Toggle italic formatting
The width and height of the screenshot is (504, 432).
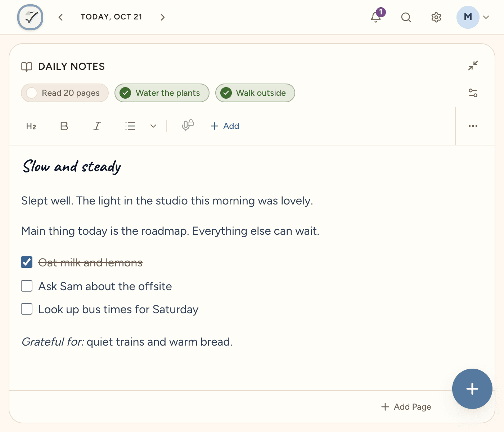97,126
